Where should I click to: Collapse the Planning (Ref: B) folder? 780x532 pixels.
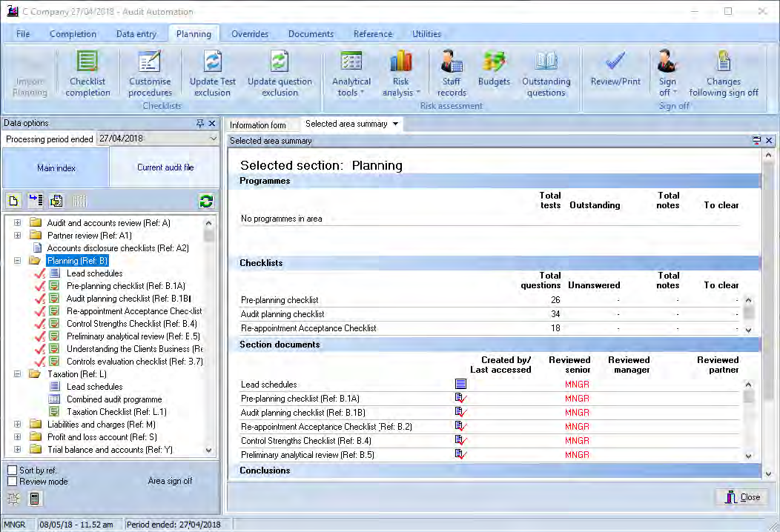[17, 261]
